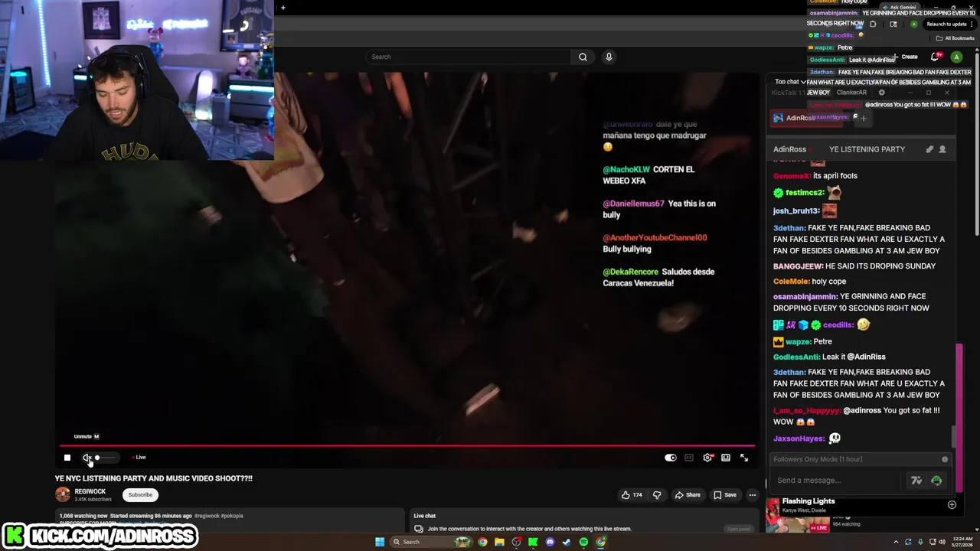
Task: Open the Flashing Lights song title
Action: (808, 501)
